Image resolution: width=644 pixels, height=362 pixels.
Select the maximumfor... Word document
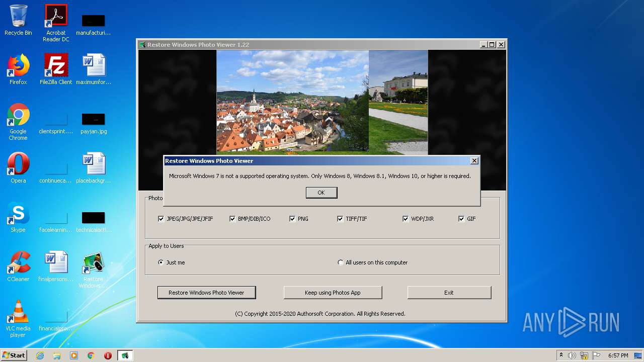pos(94,70)
